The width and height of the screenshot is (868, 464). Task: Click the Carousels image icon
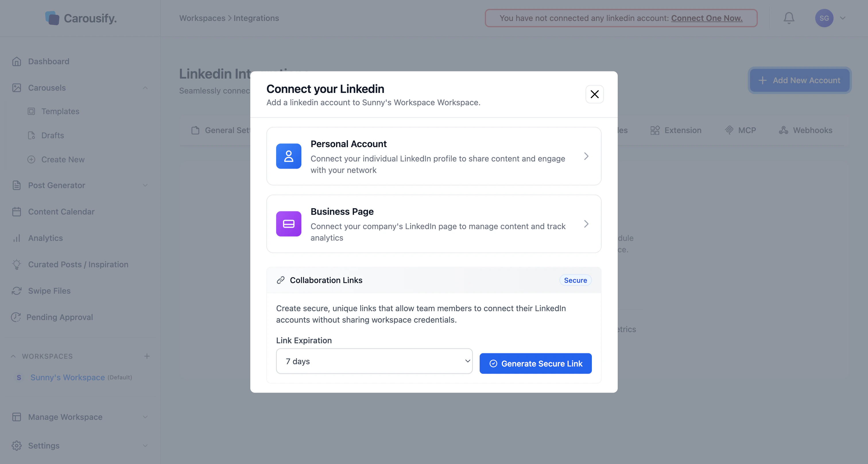pyautogui.click(x=17, y=87)
